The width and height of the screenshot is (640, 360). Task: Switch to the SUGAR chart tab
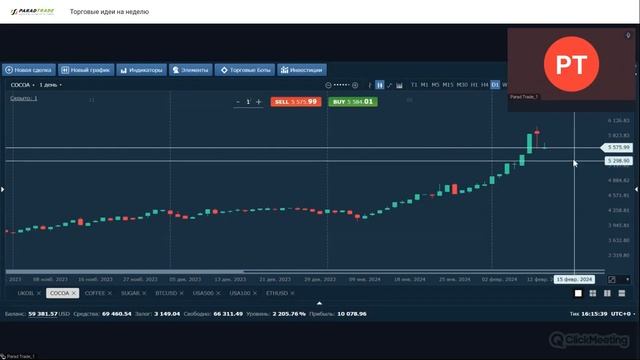tap(130, 293)
